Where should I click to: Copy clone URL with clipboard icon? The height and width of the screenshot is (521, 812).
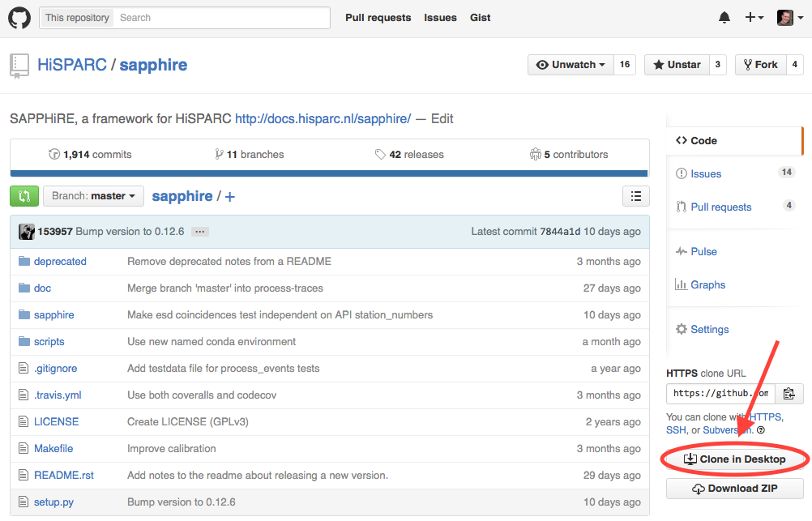coord(789,394)
